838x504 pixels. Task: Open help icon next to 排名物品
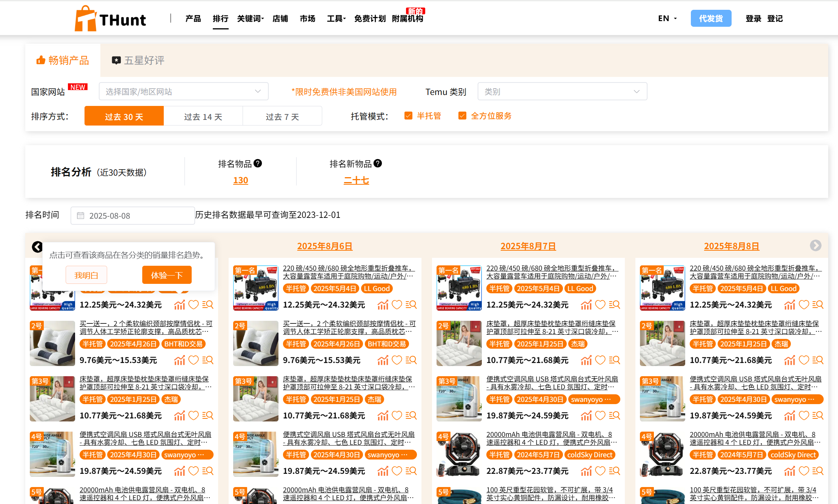point(258,163)
